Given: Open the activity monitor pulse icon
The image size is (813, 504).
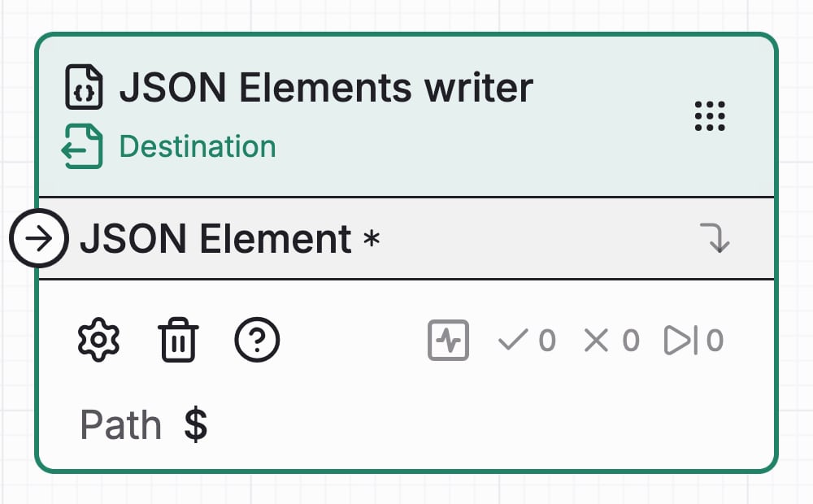Looking at the screenshot, I should click(x=449, y=340).
